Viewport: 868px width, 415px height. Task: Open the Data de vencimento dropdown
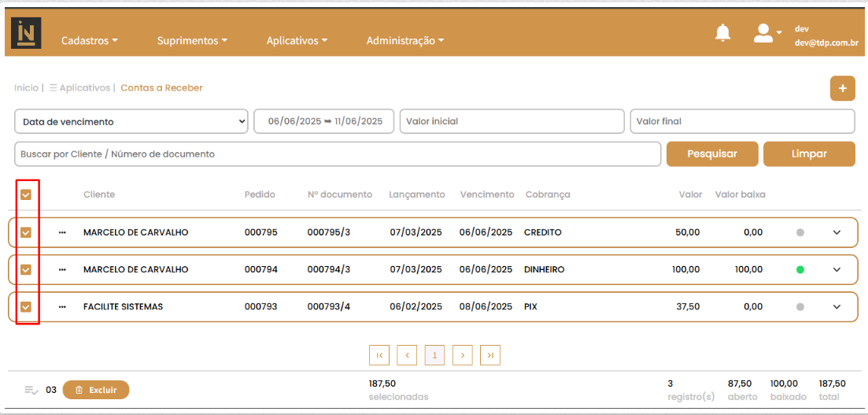(x=131, y=121)
